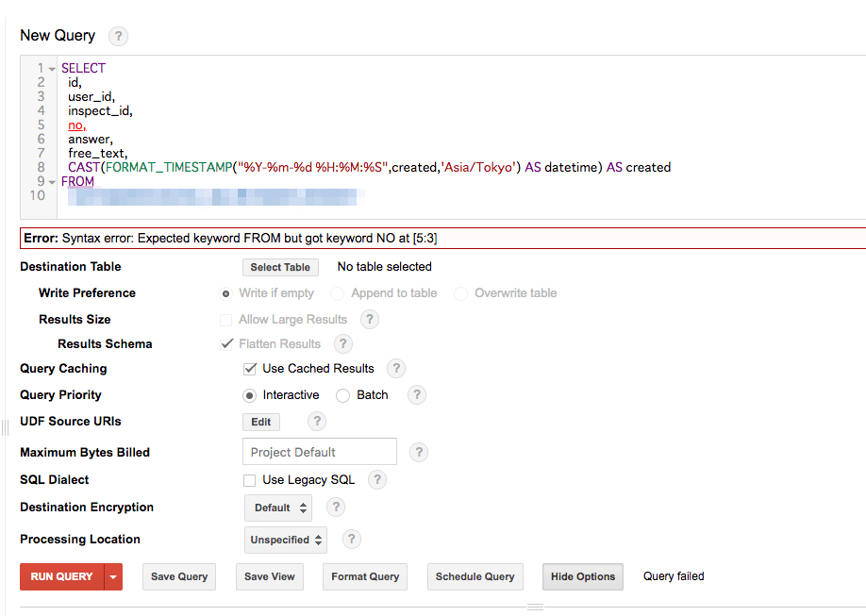The image size is (866, 616).
Task: Disable Use Cached Results checkbox
Action: click(250, 369)
